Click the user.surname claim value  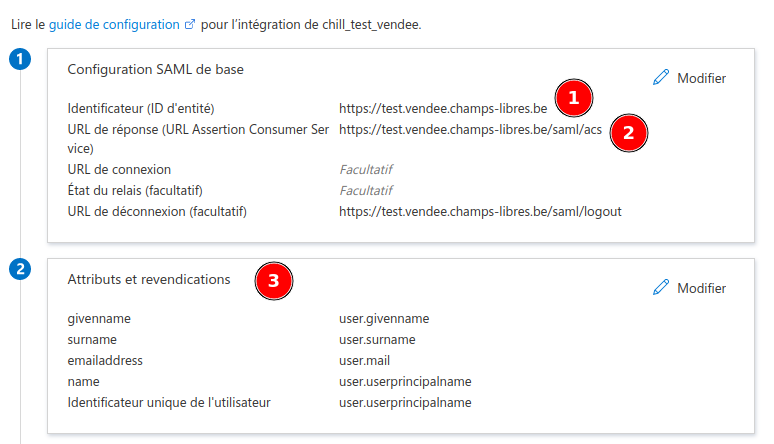pos(377,339)
